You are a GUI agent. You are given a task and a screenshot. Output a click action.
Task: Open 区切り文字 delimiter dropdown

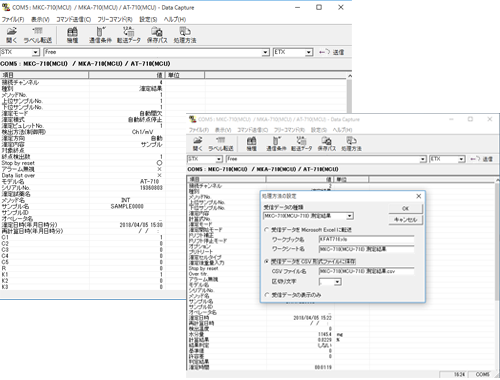pyautogui.click(x=338, y=282)
